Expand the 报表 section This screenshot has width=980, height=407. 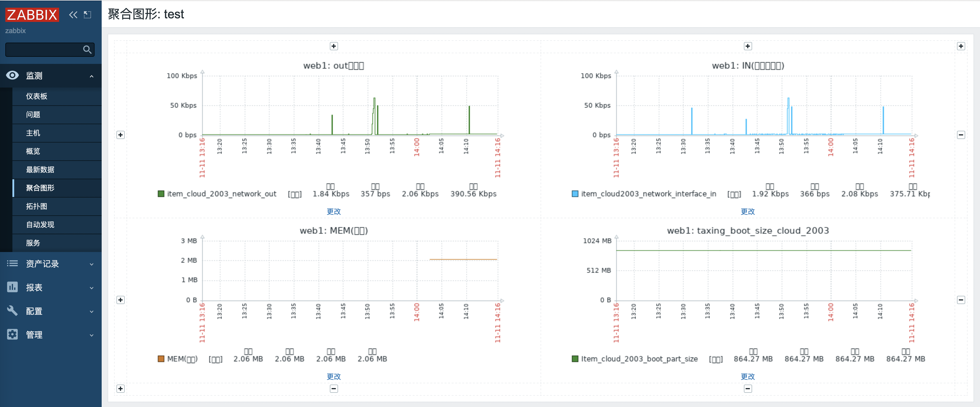pyautogui.click(x=91, y=288)
